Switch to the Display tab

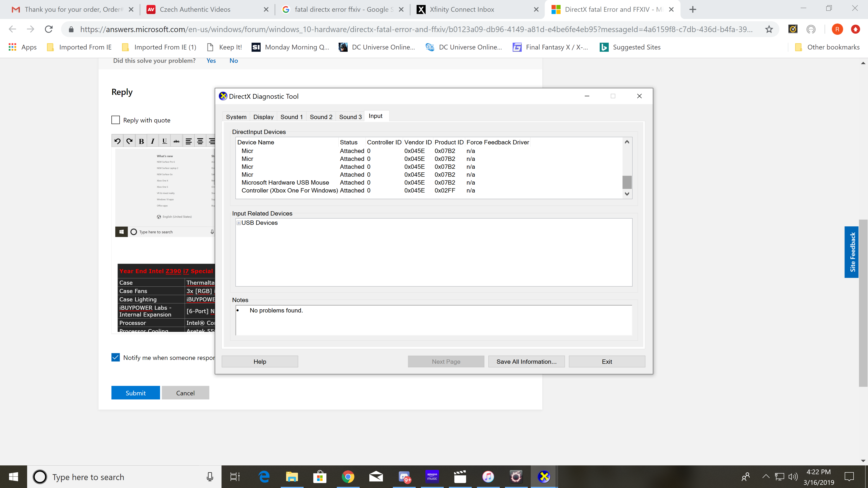pos(263,117)
